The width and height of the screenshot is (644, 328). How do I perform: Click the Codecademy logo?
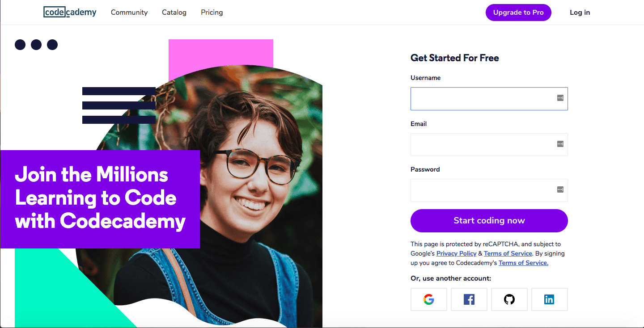[x=70, y=12]
